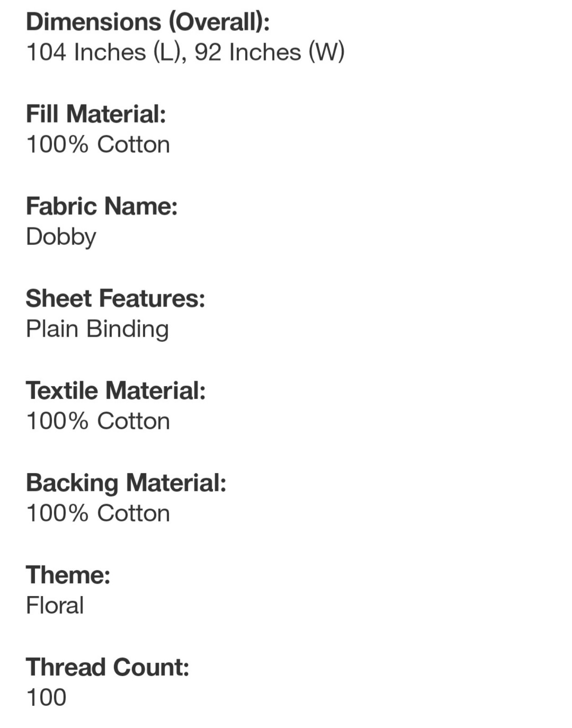572x728 pixels.
Task: Click the thread count value 100
Action: (46, 698)
